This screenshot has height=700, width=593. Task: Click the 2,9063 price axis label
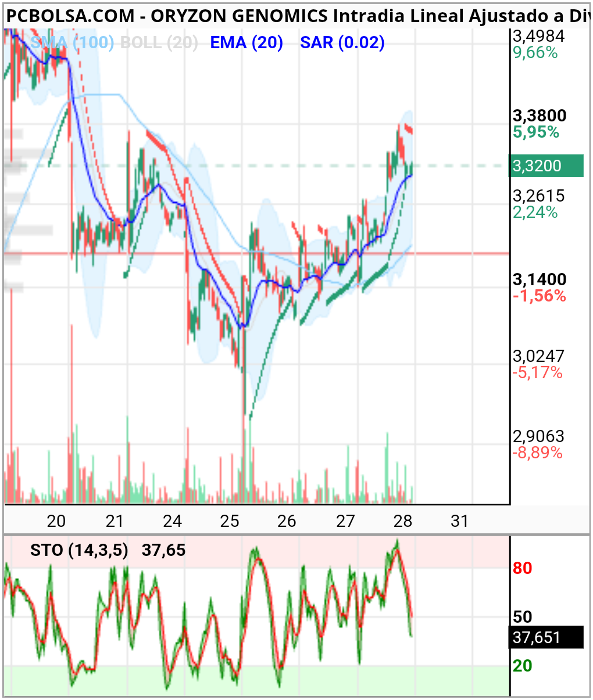click(538, 436)
